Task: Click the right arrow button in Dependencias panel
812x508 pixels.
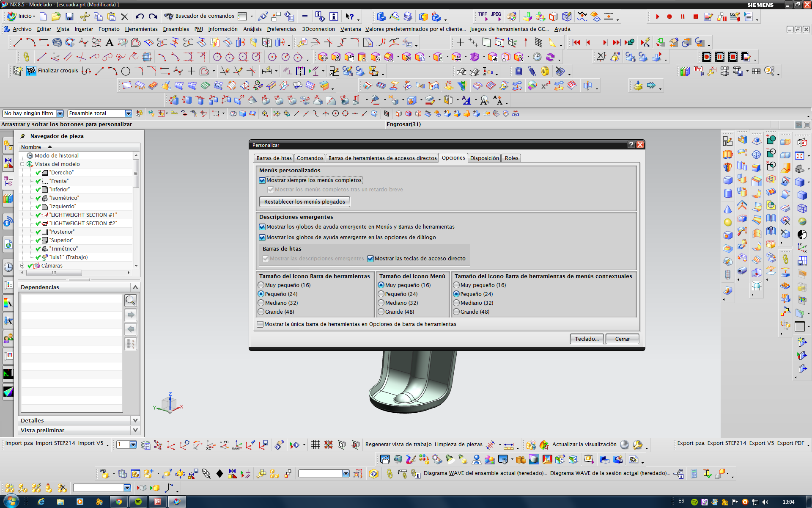Action: coord(131,315)
